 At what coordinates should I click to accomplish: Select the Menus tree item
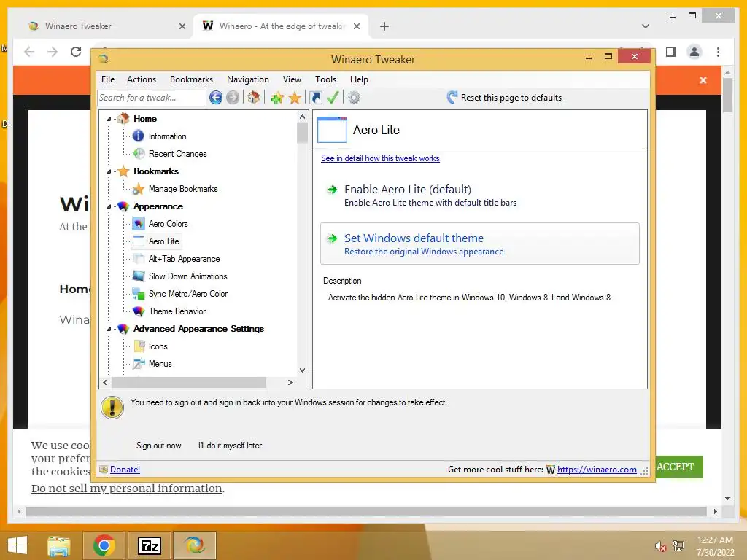click(160, 364)
